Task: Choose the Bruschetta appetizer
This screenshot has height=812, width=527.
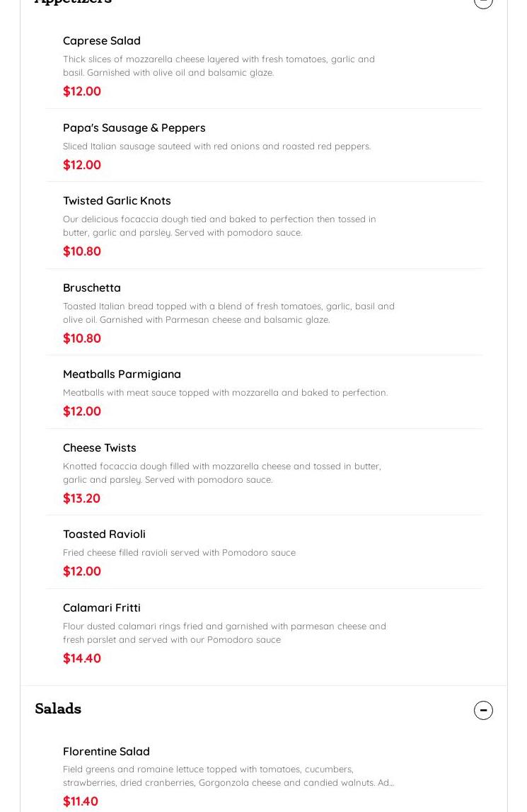Action: (92, 288)
